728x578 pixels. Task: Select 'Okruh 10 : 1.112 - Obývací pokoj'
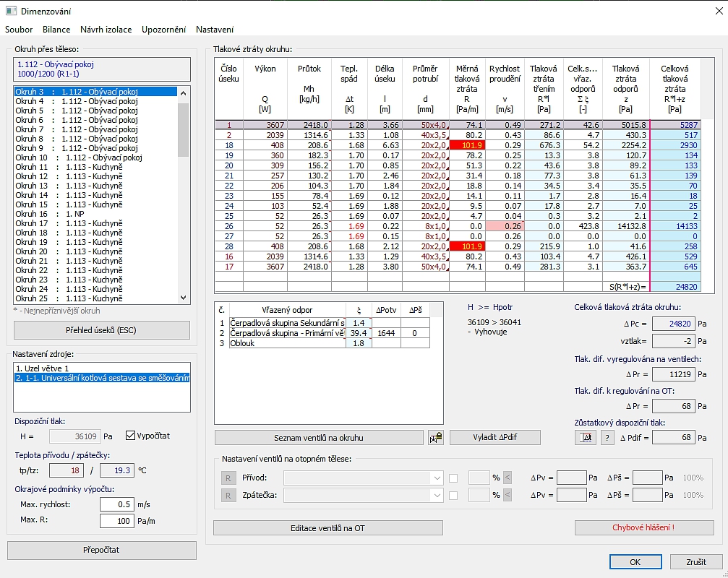click(x=95, y=158)
